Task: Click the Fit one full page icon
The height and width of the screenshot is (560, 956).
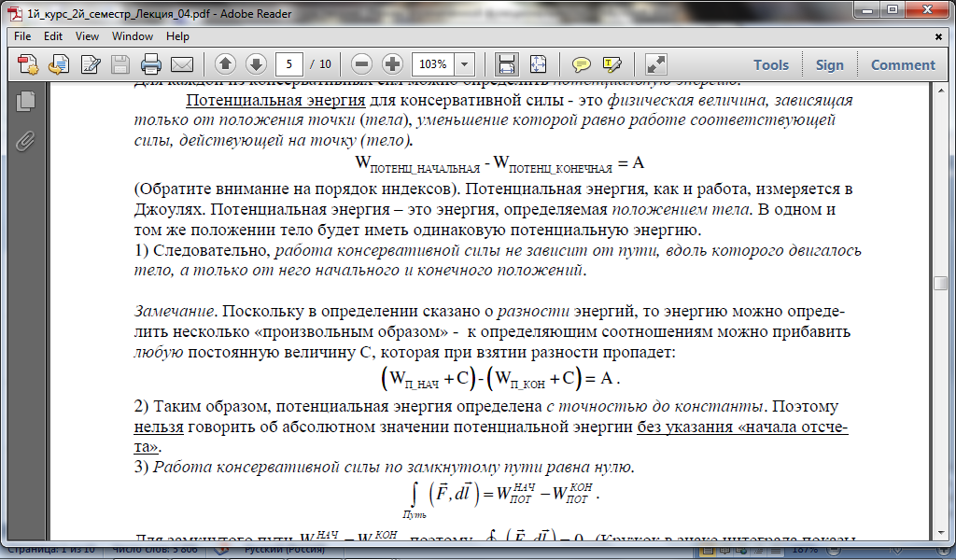Action: click(x=538, y=64)
